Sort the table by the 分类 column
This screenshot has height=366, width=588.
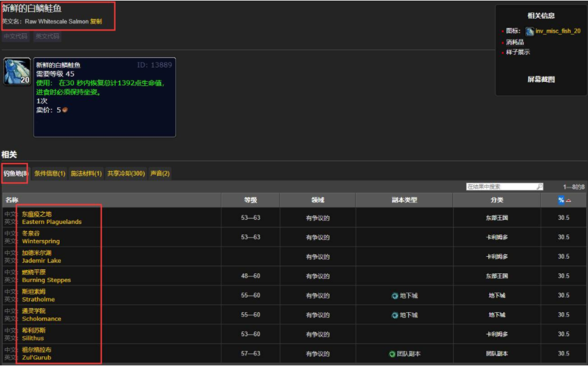point(497,200)
